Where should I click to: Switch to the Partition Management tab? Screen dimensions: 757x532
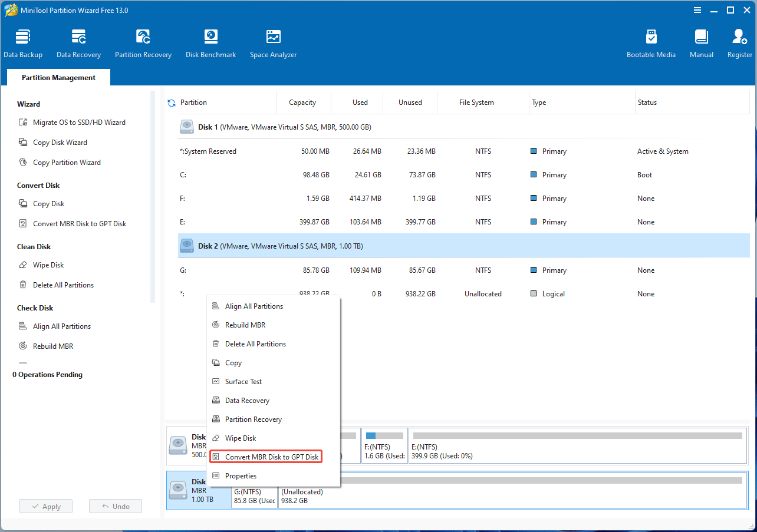[x=58, y=78]
